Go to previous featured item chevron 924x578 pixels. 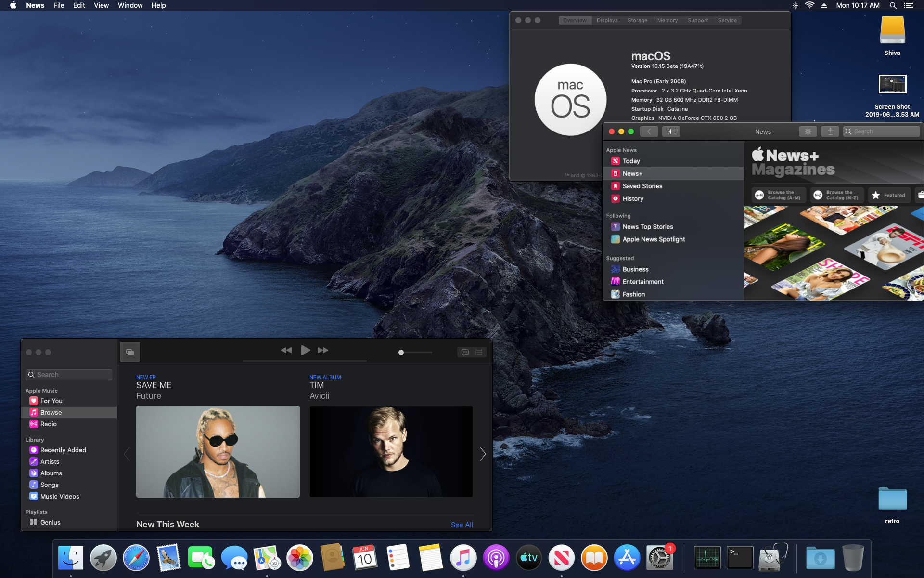pyautogui.click(x=127, y=454)
